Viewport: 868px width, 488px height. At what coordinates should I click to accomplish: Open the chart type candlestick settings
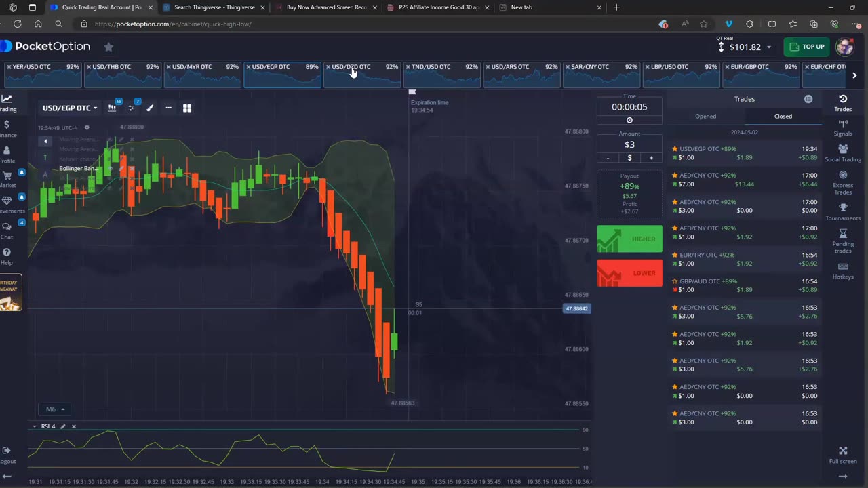pos(112,108)
